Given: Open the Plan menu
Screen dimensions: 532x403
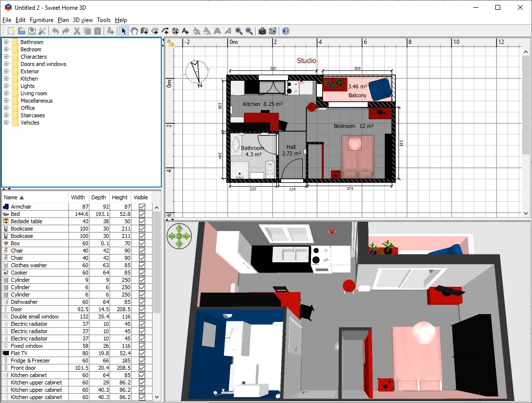Looking at the screenshot, I should pyautogui.click(x=63, y=20).
